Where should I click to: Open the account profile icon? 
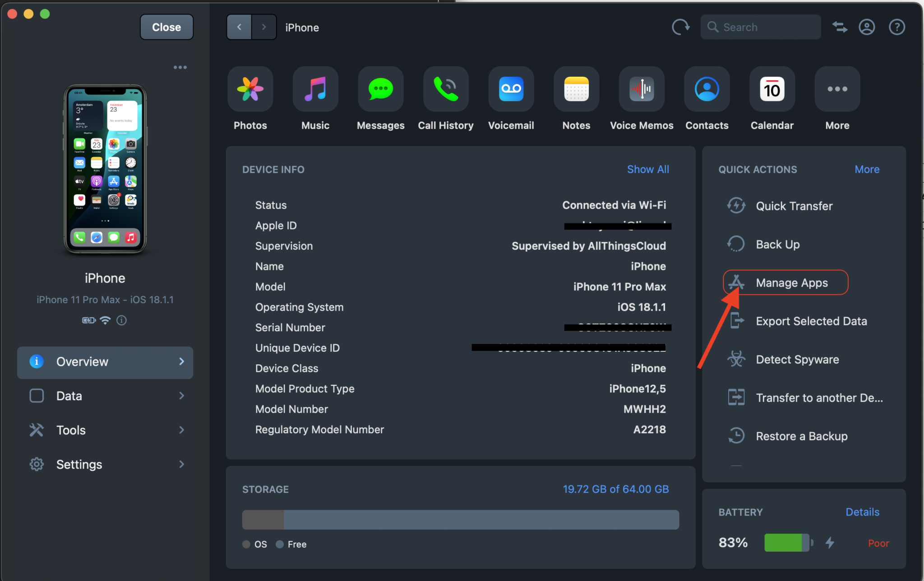click(866, 27)
